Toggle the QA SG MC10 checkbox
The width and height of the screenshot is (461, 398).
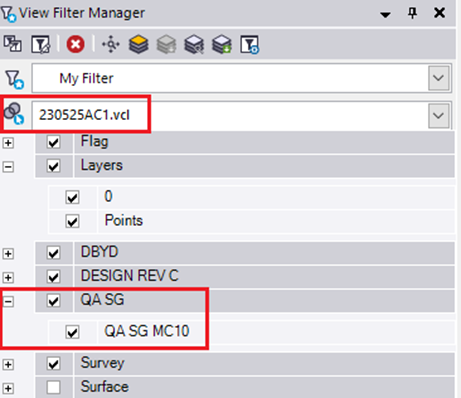[72, 332]
